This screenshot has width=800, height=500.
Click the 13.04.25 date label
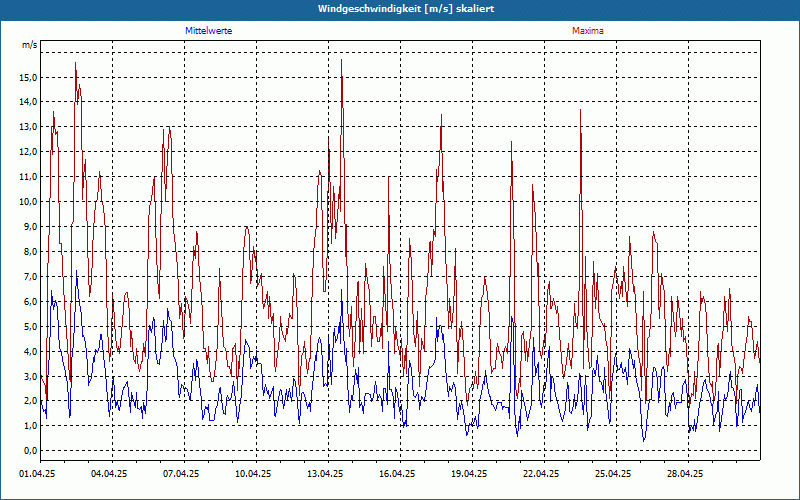pos(325,474)
